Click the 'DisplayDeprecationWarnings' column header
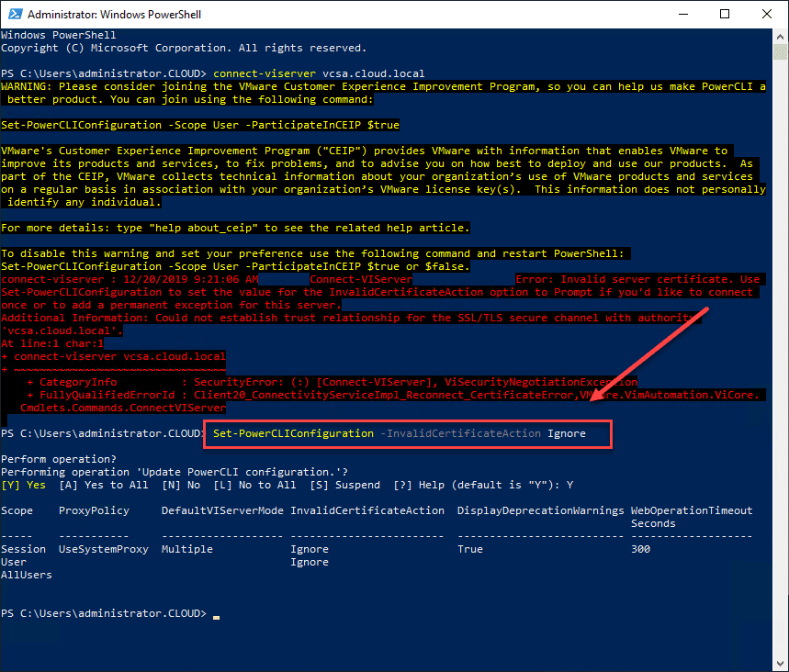Image resolution: width=789 pixels, height=672 pixels. pyautogui.click(x=541, y=510)
